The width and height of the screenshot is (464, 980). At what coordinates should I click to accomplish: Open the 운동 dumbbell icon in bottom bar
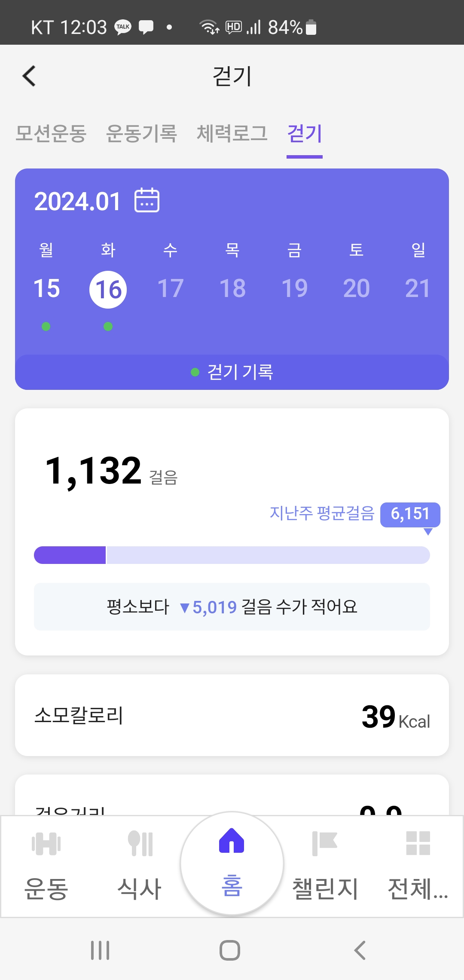pos(46,843)
